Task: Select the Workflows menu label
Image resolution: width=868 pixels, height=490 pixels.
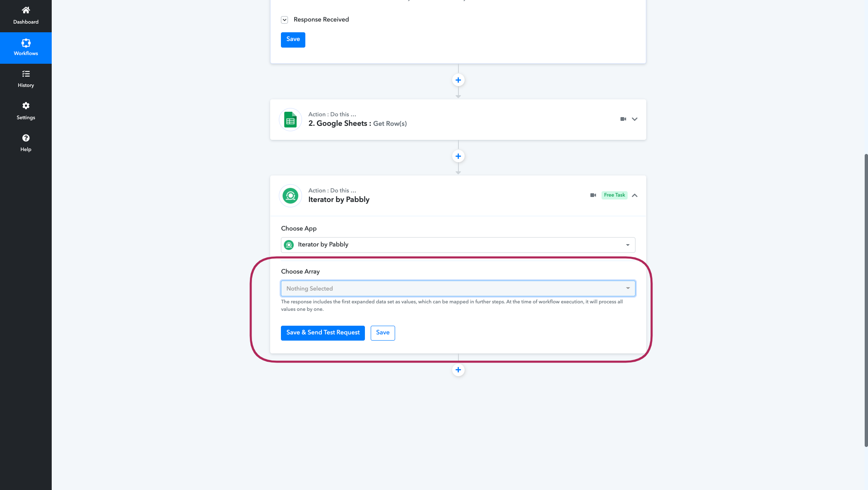Action: coord(26,53)
